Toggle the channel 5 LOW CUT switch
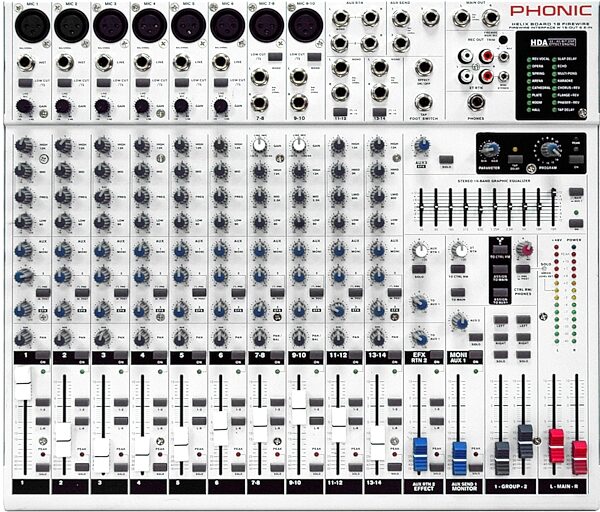Screen dimensions: 600x512 (181, 82)
